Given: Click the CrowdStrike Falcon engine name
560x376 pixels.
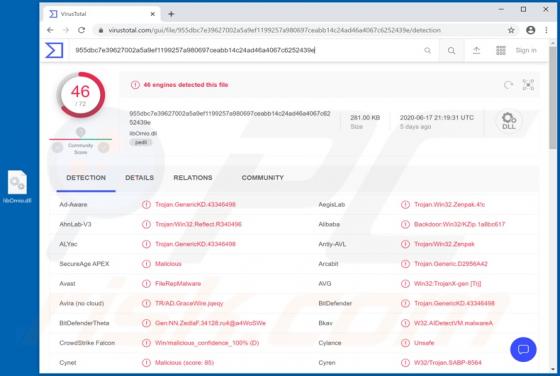Looking at the screenshot, I should (x=87, y=343).
